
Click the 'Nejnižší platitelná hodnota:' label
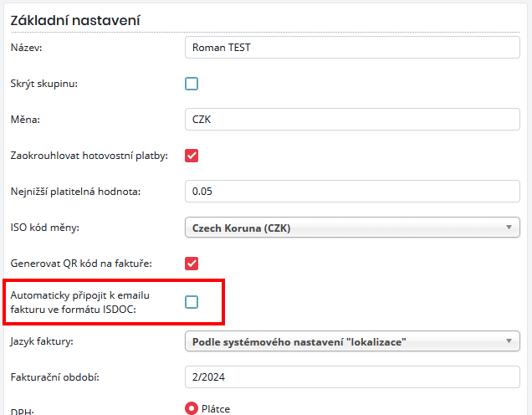[75, 192]
